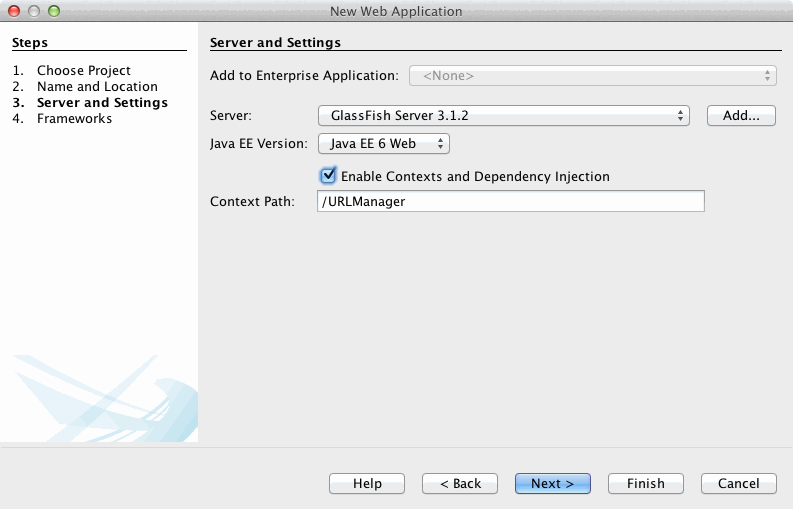This screenshot has height=509, width=793.
Task: Minimize the dialog with the yellow button
Action: (x=33, y=11)
